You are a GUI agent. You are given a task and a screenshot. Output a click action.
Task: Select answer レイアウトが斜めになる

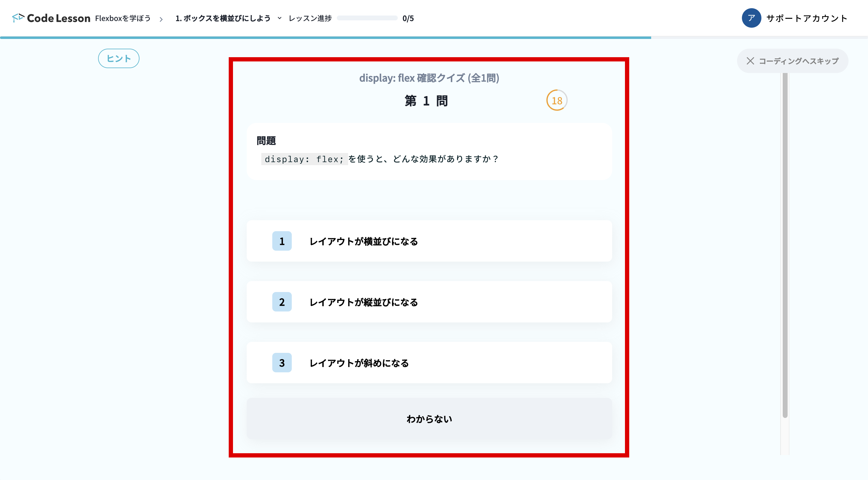pyautogui.click(x=429, y=363)
